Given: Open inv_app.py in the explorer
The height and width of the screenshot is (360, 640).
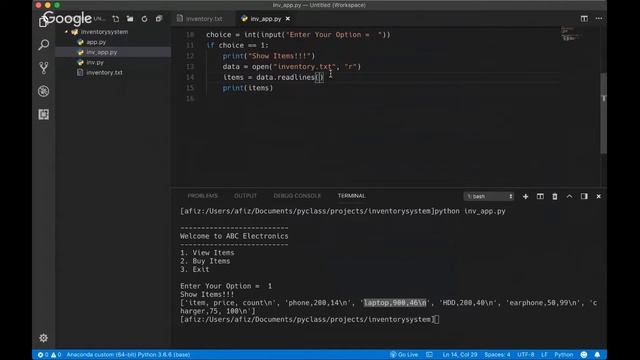Looking at the screenshot, I should [x=102, y=52].
